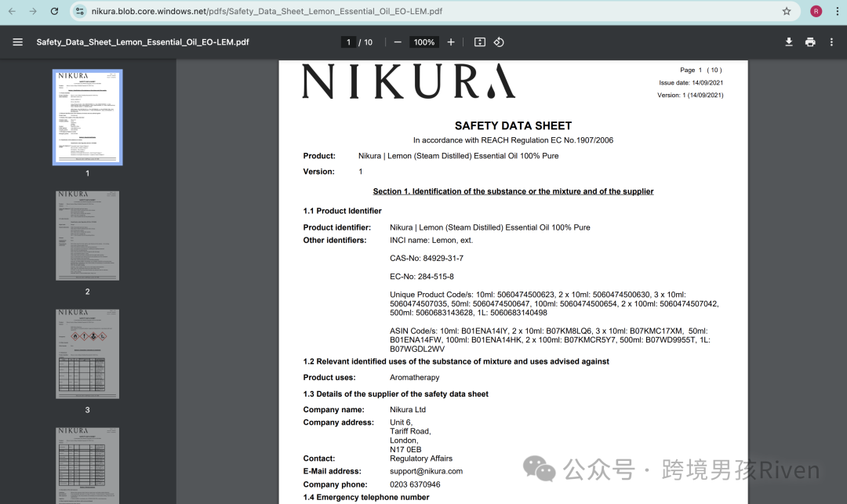The image size is (847, 504).
Task: Click the Regulatory Affairs contact text
Action: click(x=421, y=459)
